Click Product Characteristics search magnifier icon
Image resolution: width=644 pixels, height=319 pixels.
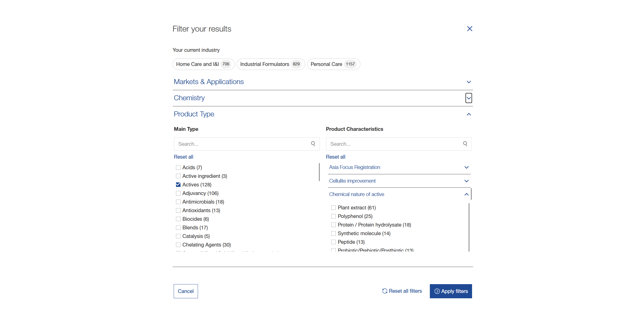[465, 144]
